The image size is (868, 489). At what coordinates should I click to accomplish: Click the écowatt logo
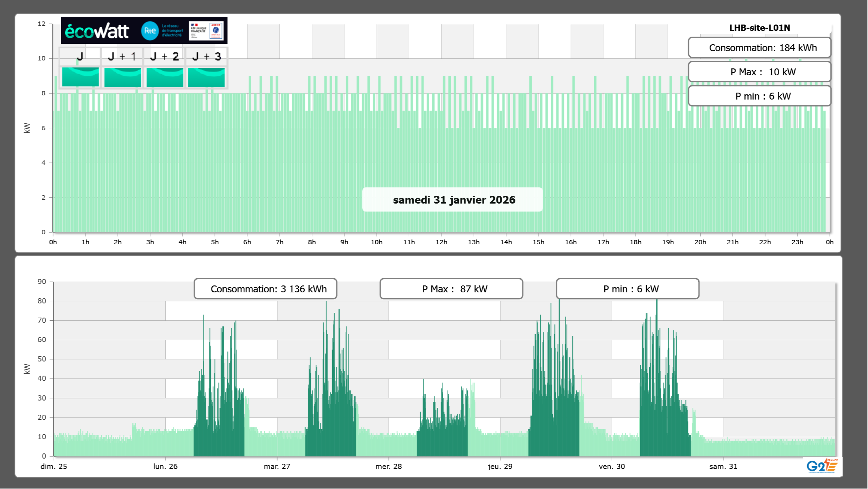coord(97,31)
